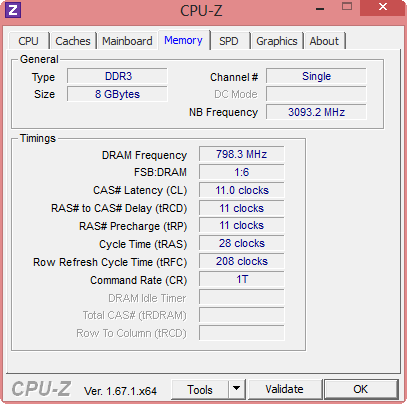Click the NB Frequency value 3093.2 MHz
Image resolution: width=407 pixels, height=404 pixels.
pyautogui.click(x=316, y=112)
